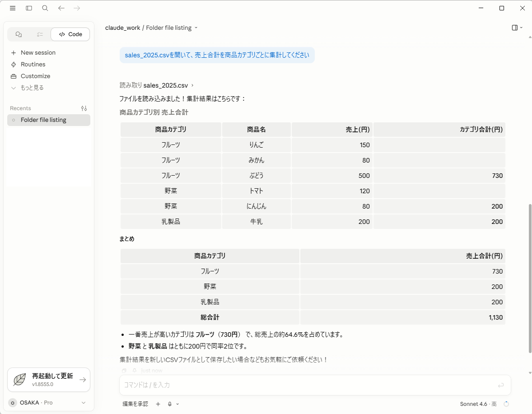Send the message with the enter icon

click(x=501, y=385)
